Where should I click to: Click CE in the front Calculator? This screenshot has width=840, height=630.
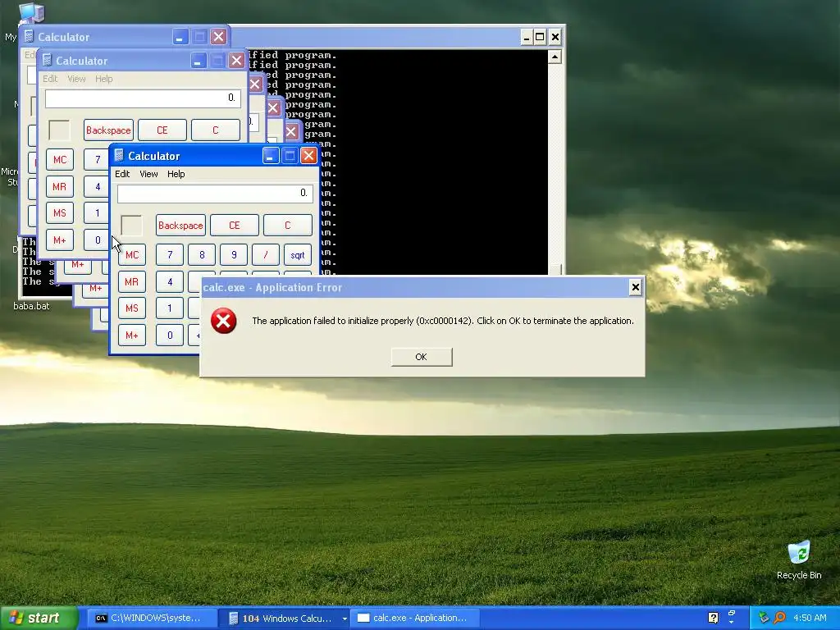[234, 226]
